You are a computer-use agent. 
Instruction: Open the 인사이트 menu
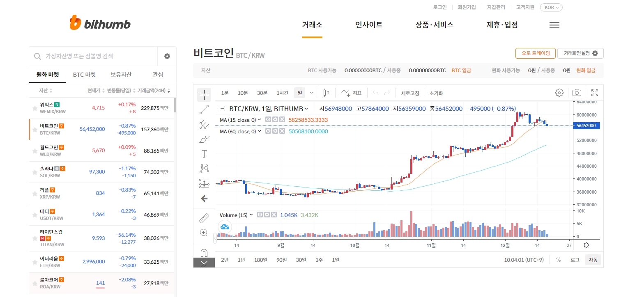pyautogui.click(x=369, y=25)
